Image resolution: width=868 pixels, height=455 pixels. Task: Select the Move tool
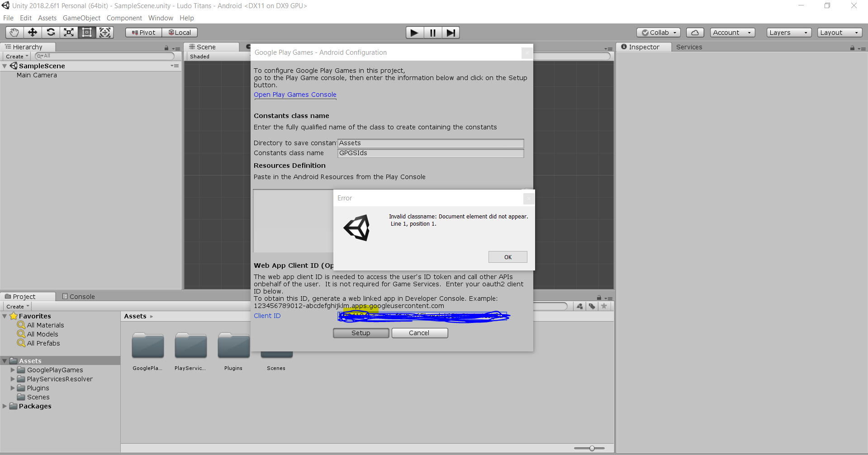pos(32,32)
